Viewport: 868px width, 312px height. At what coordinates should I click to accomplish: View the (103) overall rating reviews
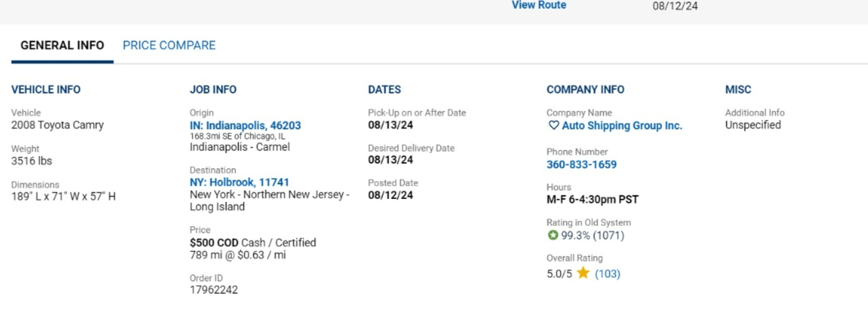click(607, 274)
